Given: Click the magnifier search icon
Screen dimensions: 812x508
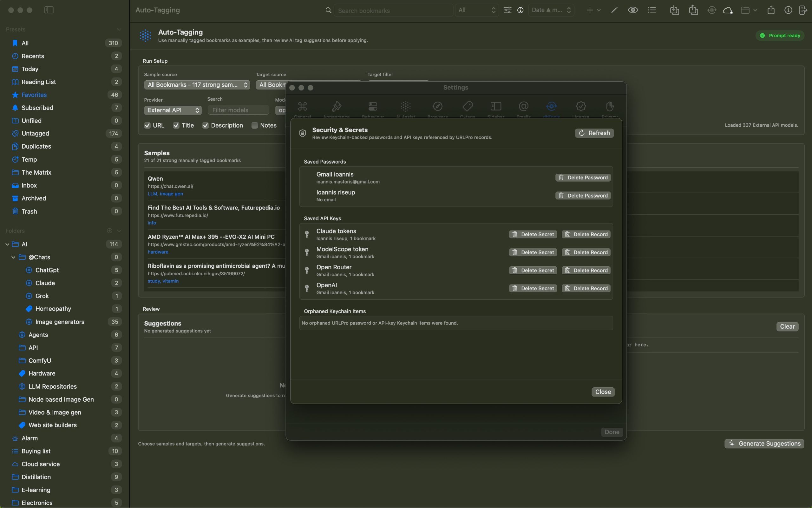Looking at the screenshot, I should pos(329,10).
